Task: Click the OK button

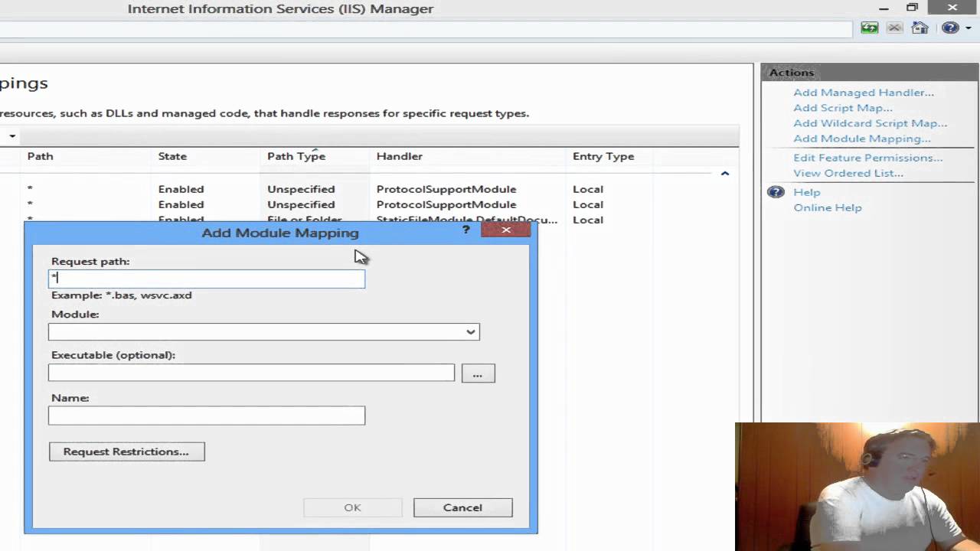Action: click(x=352, y=507)
